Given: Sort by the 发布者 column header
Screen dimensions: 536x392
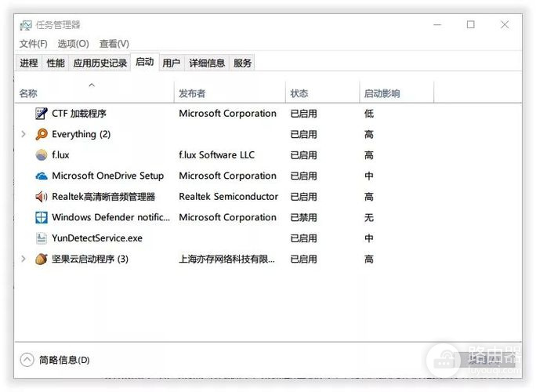Looking at the screenshot, I should point(230,92).
